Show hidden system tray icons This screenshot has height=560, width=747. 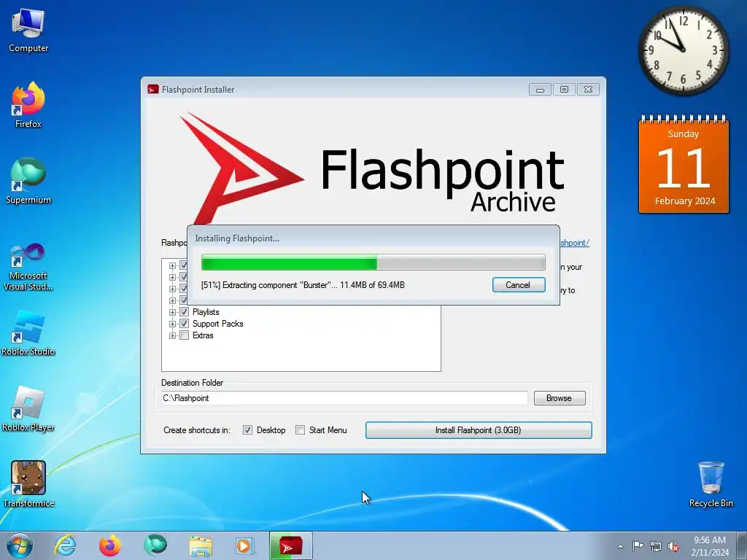tap(620, 546)
